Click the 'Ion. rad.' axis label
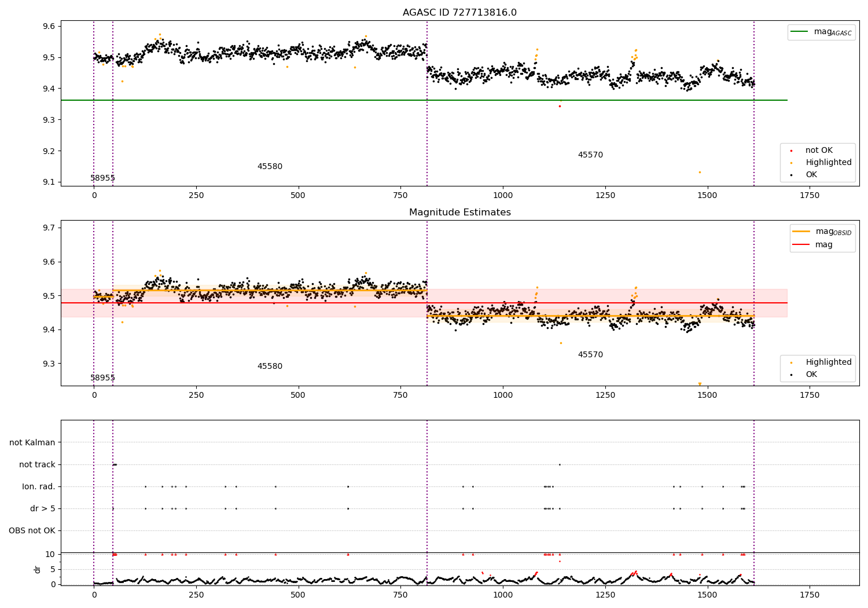Image resolution: width=868 pixels, height=608 pixels. [x=39, y=486]
